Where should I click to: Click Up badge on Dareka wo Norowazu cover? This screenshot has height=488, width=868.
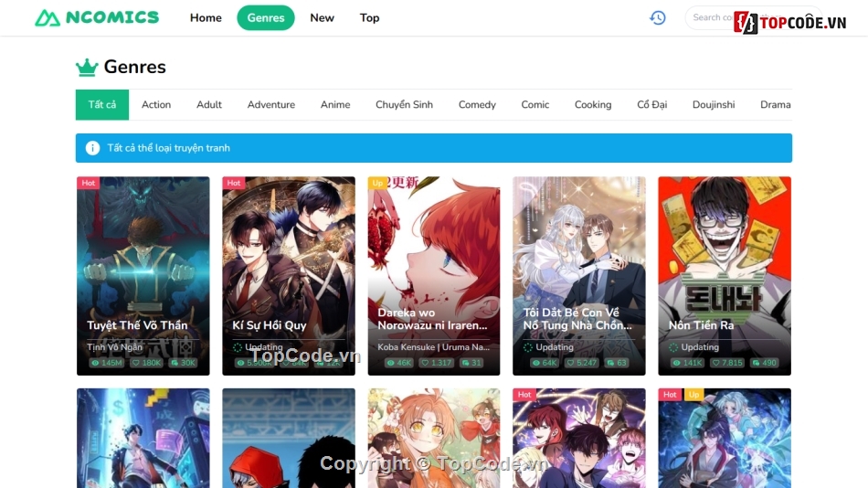(x=377, y=183)
